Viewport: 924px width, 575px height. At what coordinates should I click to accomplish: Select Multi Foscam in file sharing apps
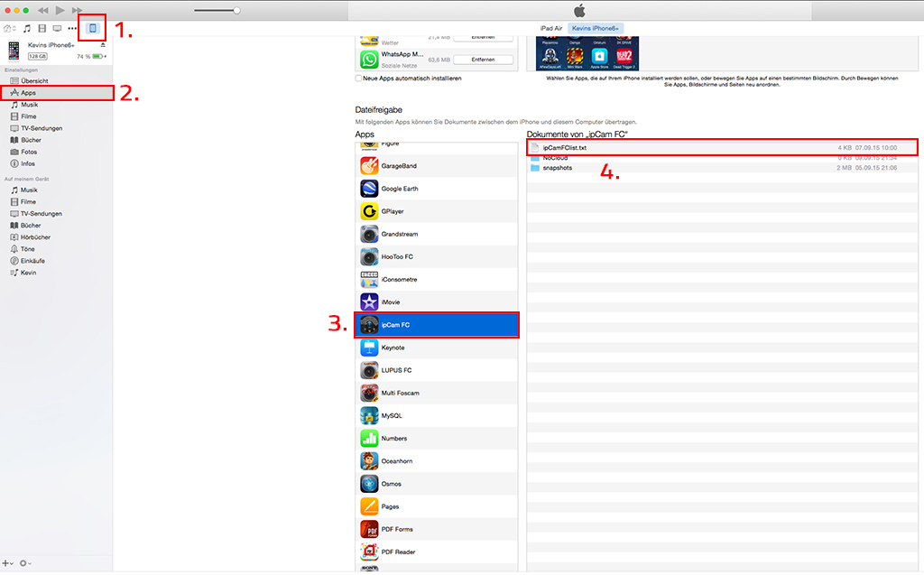point(437,393)
